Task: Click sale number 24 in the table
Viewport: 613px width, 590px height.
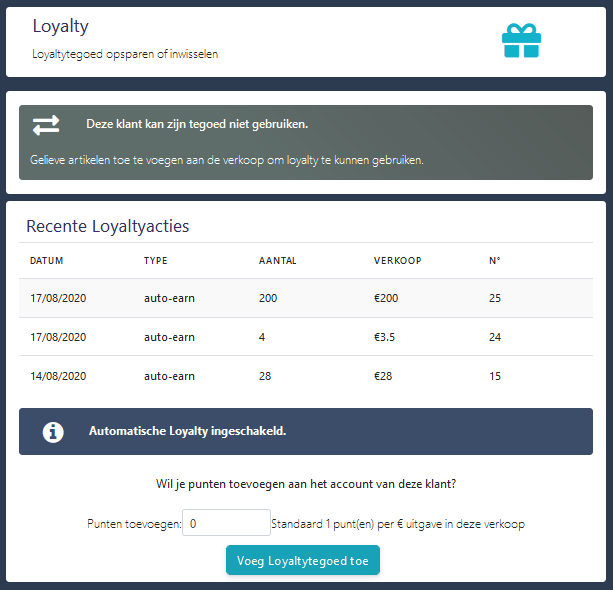Action: click(x=495, y=337)
